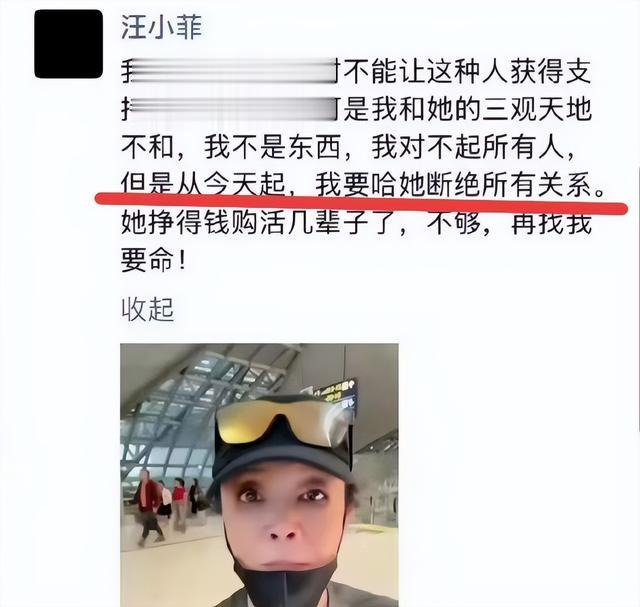This screenshot has width=640, height=607.
Task: Click the blurred-out text on the first line
Action: (230, 71)
